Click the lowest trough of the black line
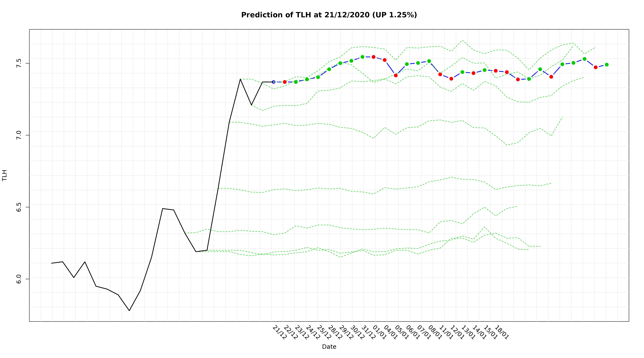 pyautogui.click(x=129, y=311)
